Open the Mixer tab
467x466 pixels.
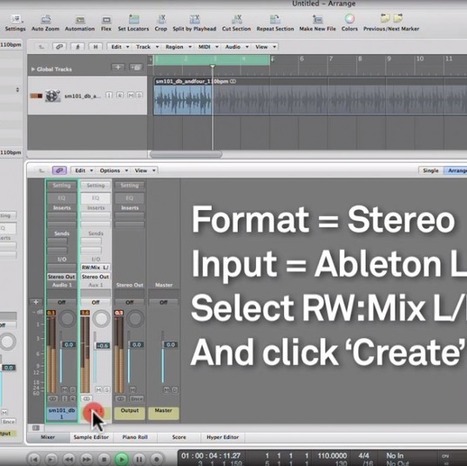(48, 437)
